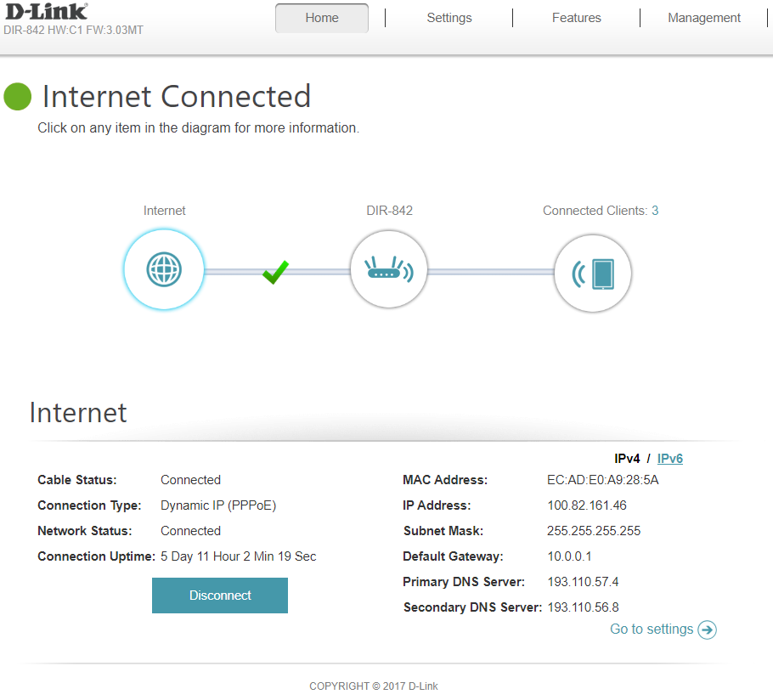This screenshot has width=773, height=700.
Task: Click the MAC address EC:AD:E0:A9:28:5A
Action: 602,480
